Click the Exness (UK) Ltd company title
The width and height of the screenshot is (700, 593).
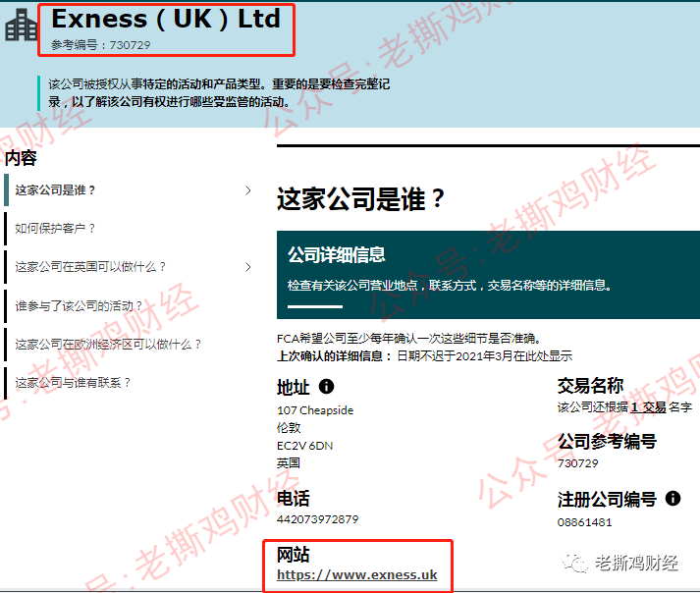click(166, 19)
